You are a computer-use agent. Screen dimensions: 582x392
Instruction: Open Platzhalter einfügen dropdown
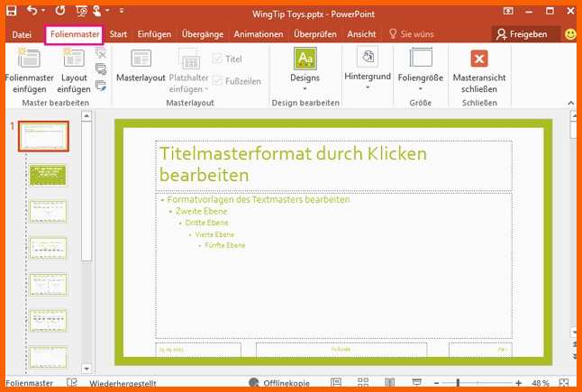point(188,70)
